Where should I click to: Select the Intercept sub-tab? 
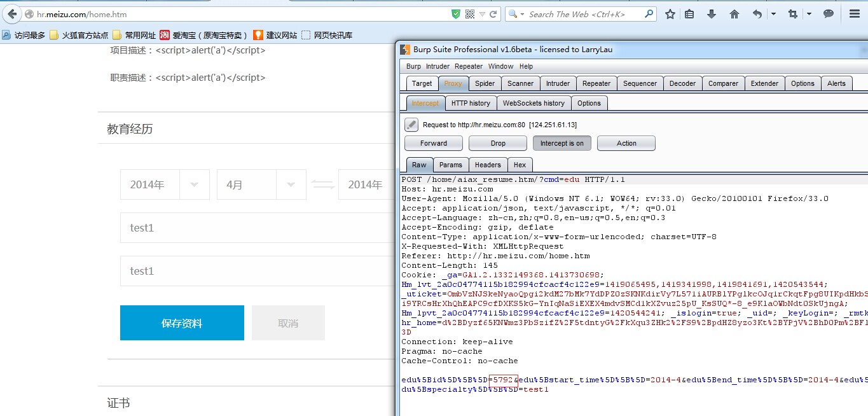[x=425, y=103]
